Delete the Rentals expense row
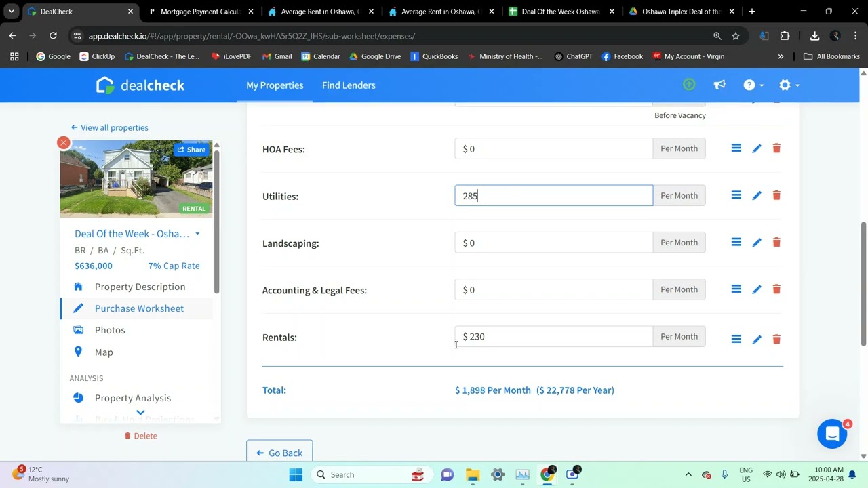Image resolution: width=868 pixels, height=488 pixels. [x=776, y=339]
